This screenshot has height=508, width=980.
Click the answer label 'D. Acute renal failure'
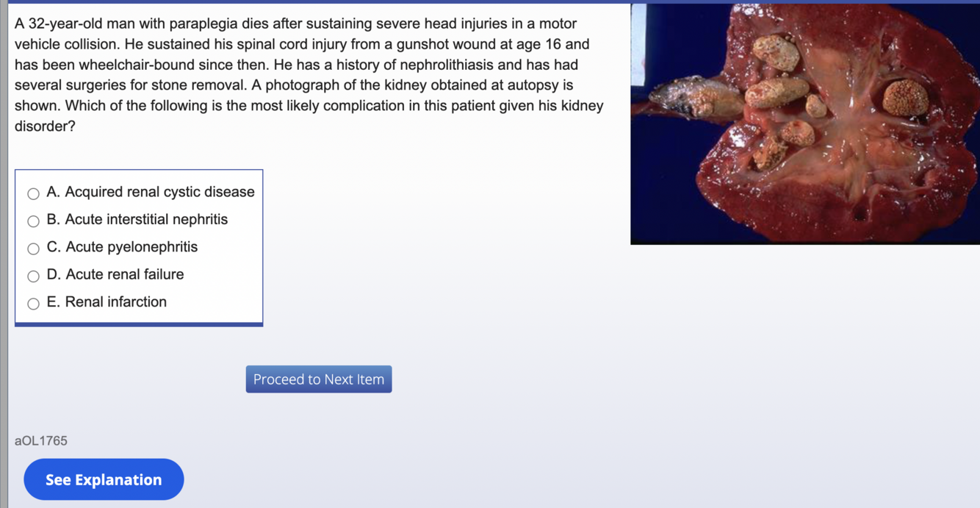tap(115, 274)
